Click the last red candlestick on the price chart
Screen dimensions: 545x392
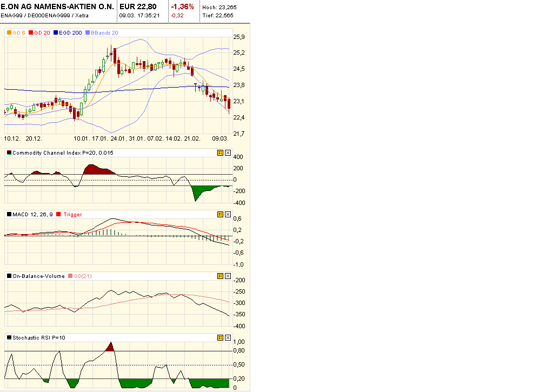[x=229, y=104]
